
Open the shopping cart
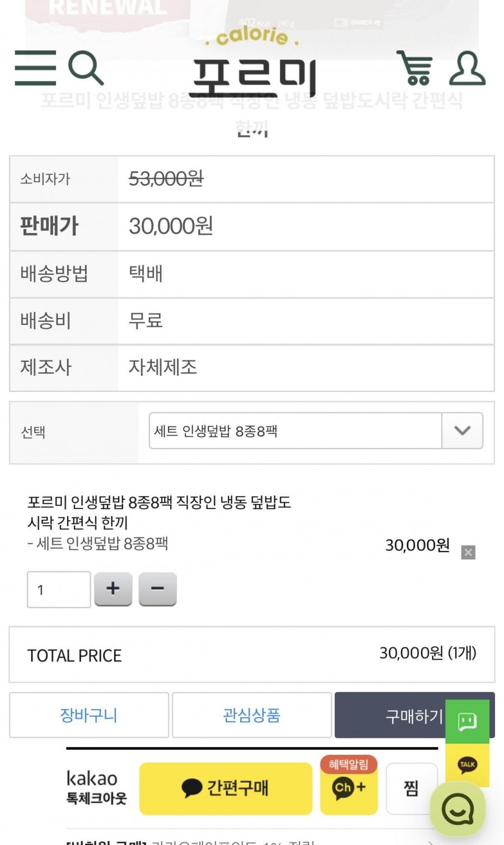(x=415, y=68)
